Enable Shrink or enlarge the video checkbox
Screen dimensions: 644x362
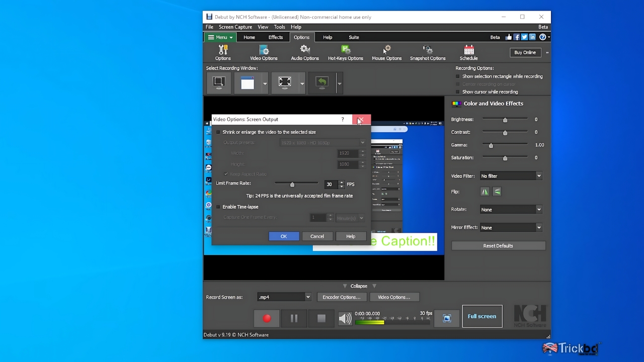(x=218, y=132)
